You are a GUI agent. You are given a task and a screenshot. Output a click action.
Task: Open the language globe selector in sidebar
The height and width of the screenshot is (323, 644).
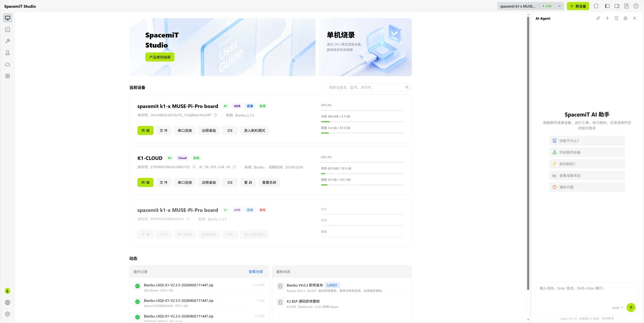(x=7, y=302)
